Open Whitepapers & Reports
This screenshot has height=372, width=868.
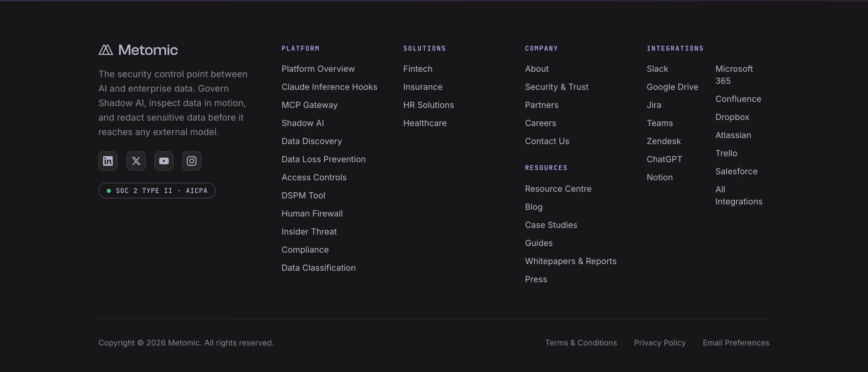pos(571,261)
